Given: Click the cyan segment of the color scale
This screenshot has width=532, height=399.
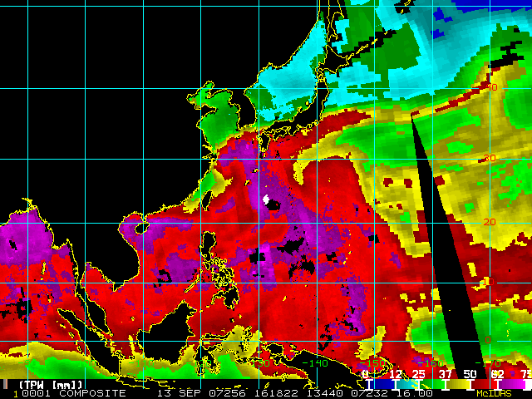Looking at the screenshot, I should click(407, 384).
